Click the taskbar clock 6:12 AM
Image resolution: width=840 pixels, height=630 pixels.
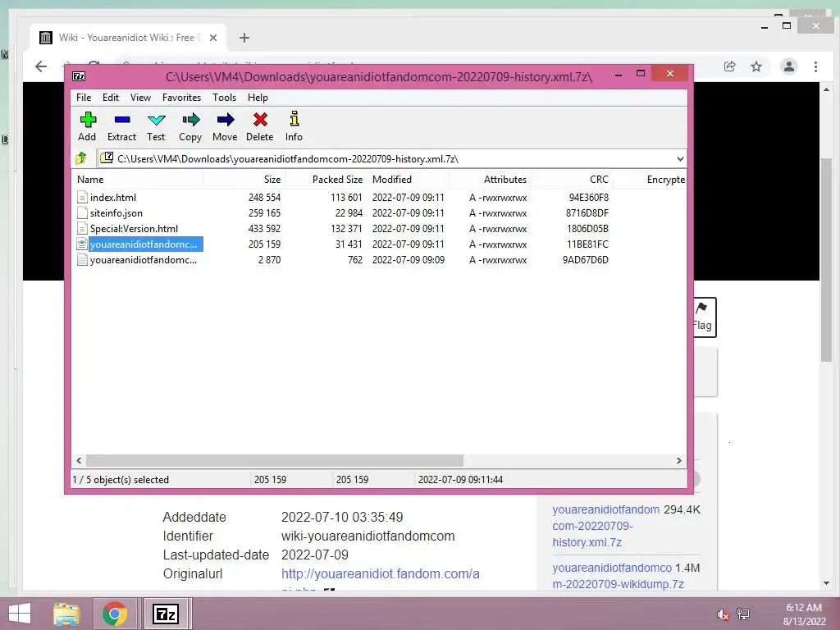tap(804, 608)
